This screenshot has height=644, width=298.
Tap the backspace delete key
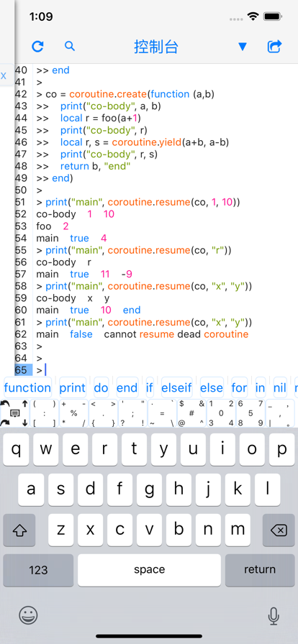[279, 530]
